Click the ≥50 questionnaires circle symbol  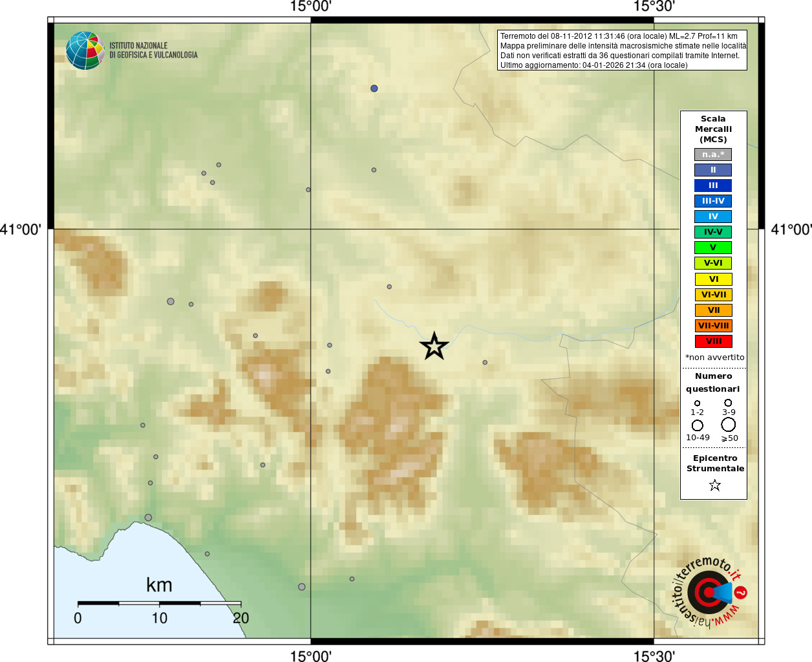[728, 425]
